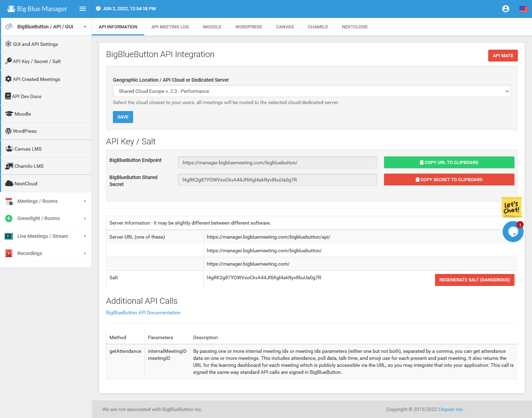Click the Recordings film icon
Screen dimensions: 532x418
click(x=9, y=253)
